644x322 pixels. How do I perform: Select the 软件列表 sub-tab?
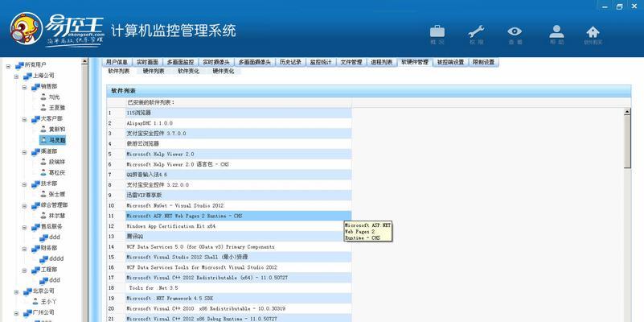pos(119,71)
